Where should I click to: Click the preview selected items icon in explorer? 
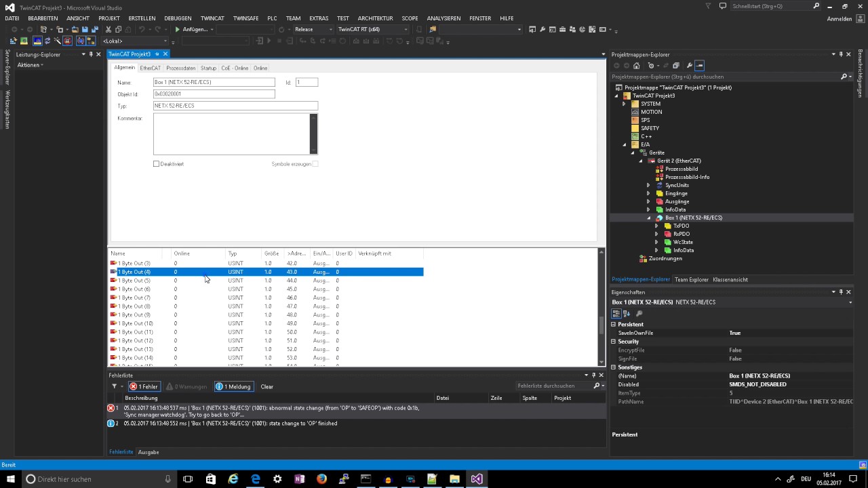click(x=699, y=66)
